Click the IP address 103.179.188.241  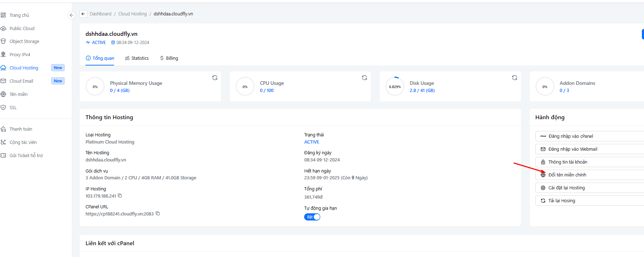101,196
